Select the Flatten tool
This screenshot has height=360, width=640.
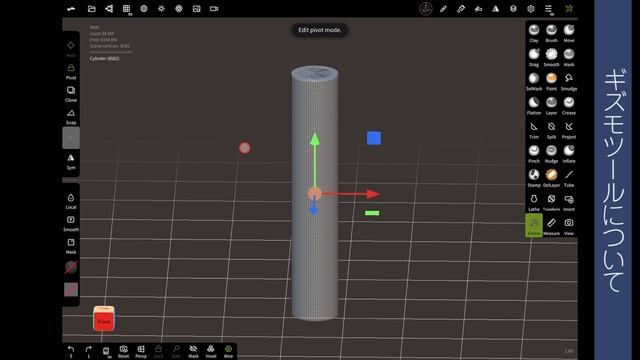point(534,105)
